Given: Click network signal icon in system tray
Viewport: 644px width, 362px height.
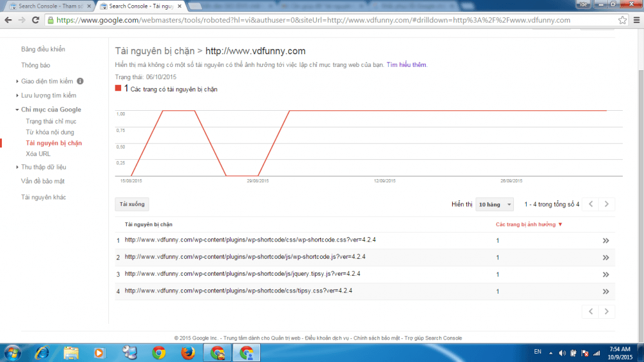Looking at the screenshot, I should 597,353.
